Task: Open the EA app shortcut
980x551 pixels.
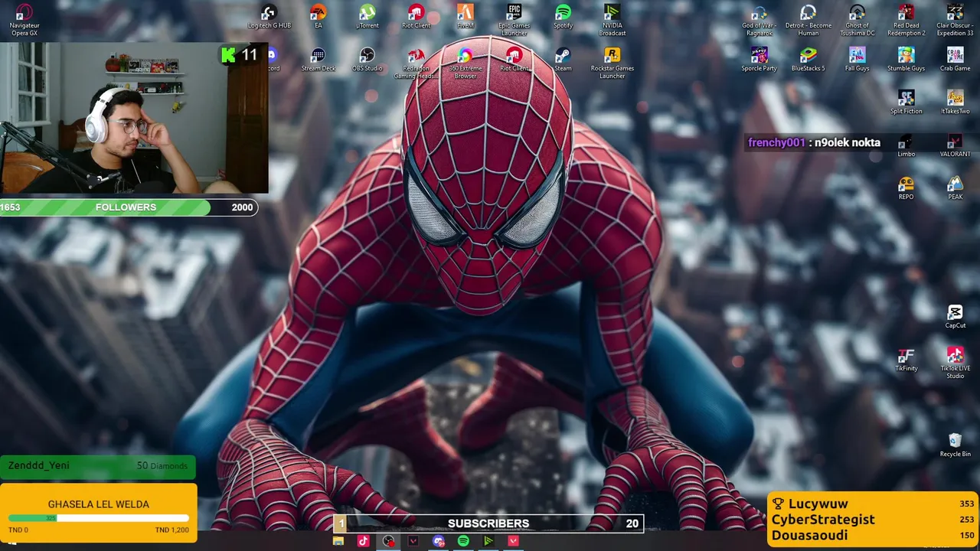Action: [318, 17]
